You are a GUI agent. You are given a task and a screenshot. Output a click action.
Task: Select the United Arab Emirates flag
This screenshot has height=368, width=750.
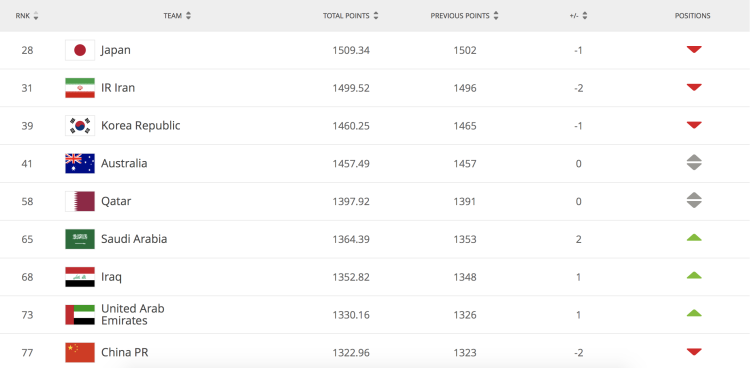coord(80,315)
